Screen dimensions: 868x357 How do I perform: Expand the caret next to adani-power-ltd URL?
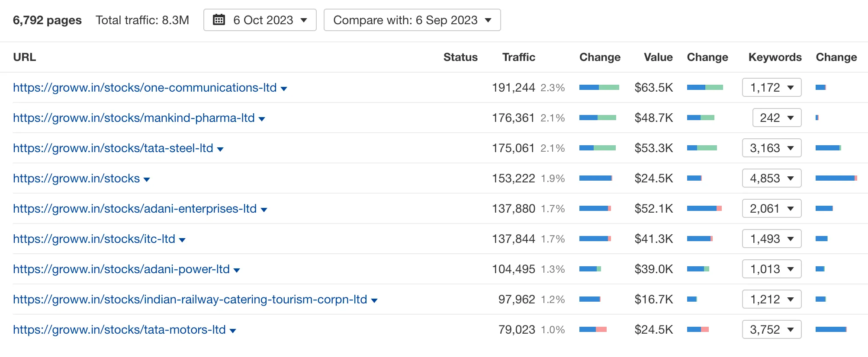click(x=237, y=271)
